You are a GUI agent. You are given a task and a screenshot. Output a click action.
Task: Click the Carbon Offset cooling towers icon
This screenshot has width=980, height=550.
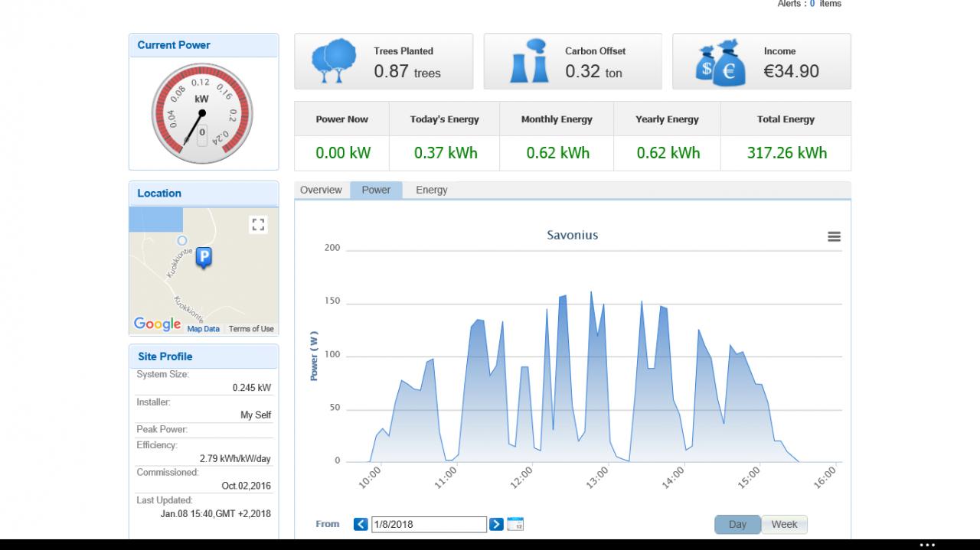click(x=529, y=61)
